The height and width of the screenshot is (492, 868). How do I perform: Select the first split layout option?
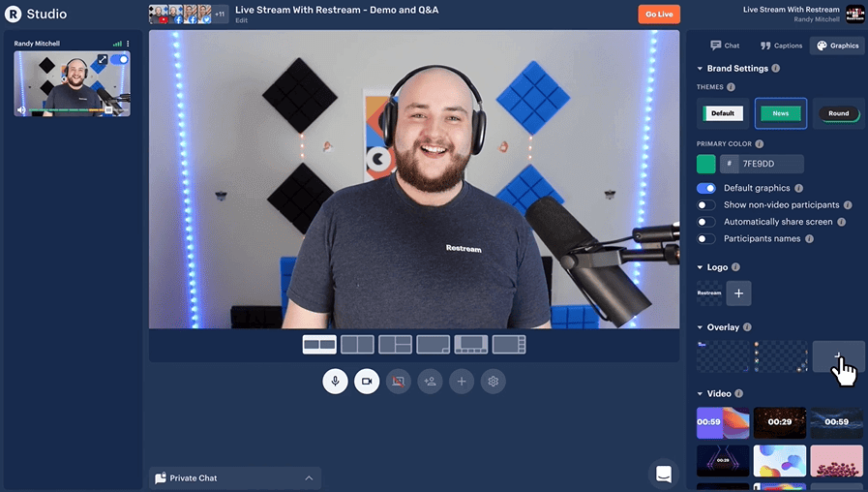pos(319,345)
